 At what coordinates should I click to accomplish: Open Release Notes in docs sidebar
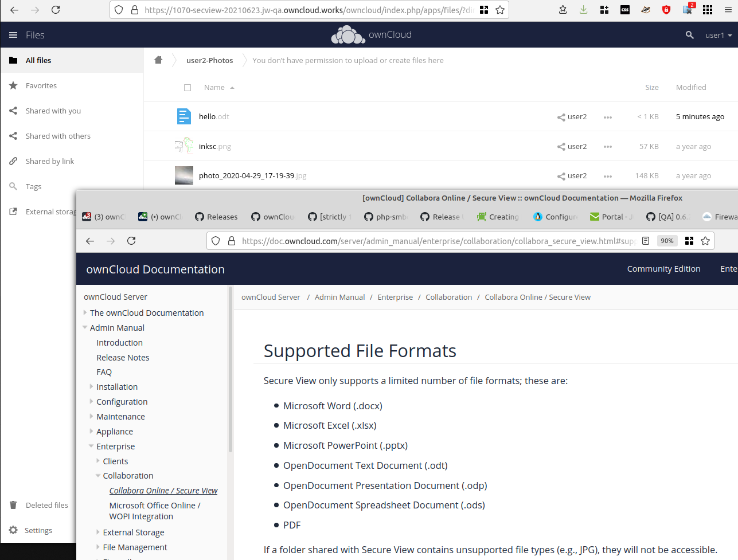pyautogui.click(x=123, y=357)
